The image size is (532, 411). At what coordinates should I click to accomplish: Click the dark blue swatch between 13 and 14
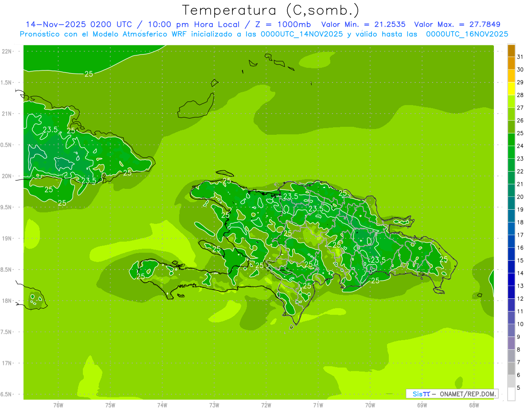511,279
